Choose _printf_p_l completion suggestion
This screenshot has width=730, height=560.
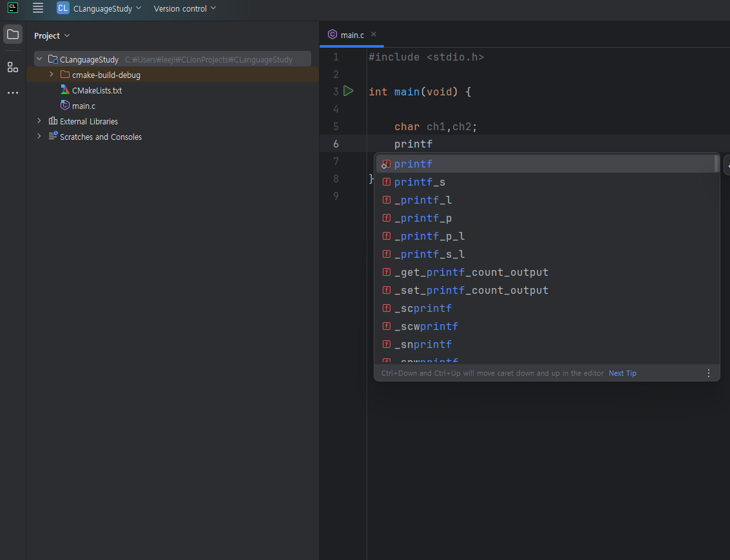544,236
